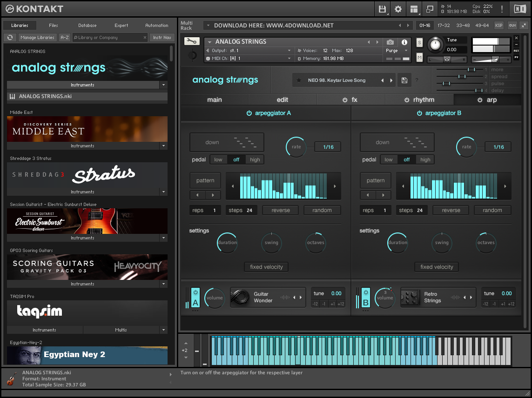
Task: Click the Native Instruments NI logo
Action: [x=520, y=9]
